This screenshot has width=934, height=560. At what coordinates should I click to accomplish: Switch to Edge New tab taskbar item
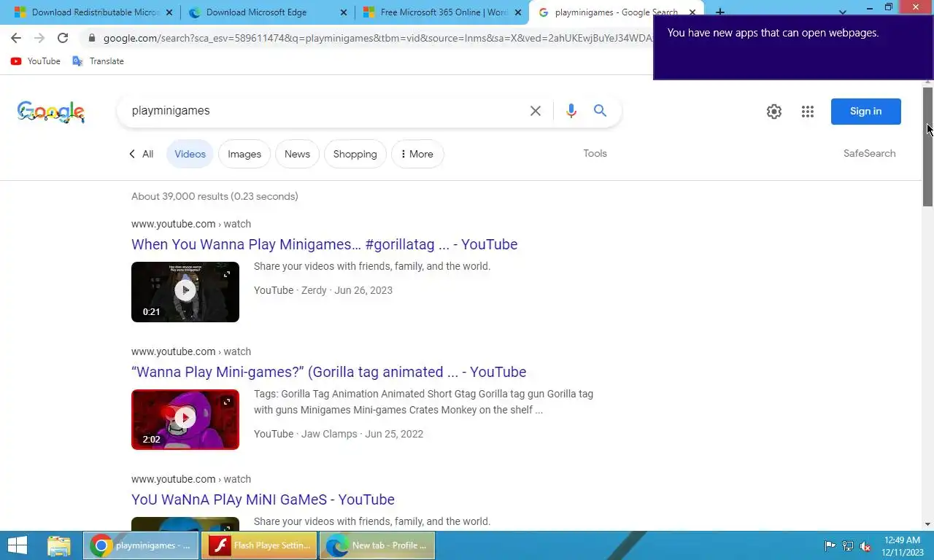pos(377,545)
